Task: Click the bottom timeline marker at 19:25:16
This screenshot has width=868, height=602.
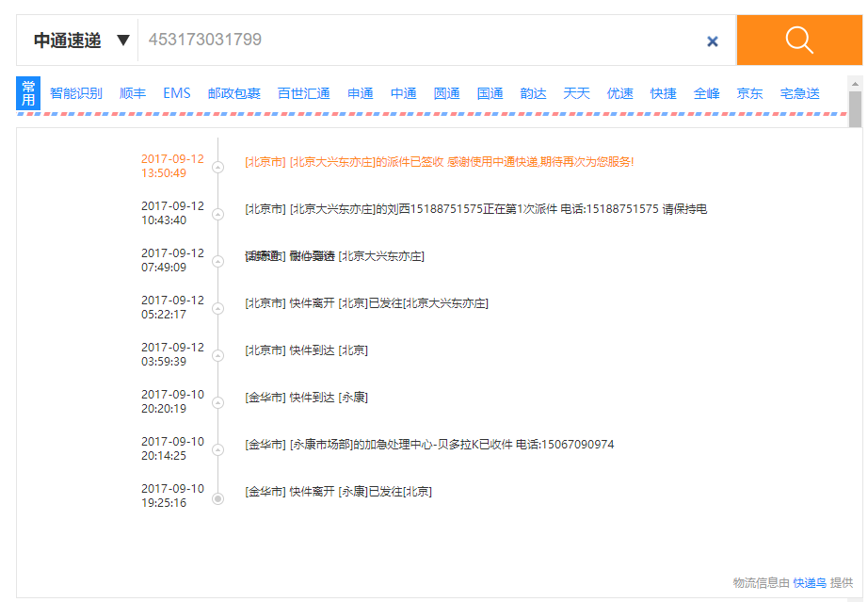Action: tap(218, 498)
